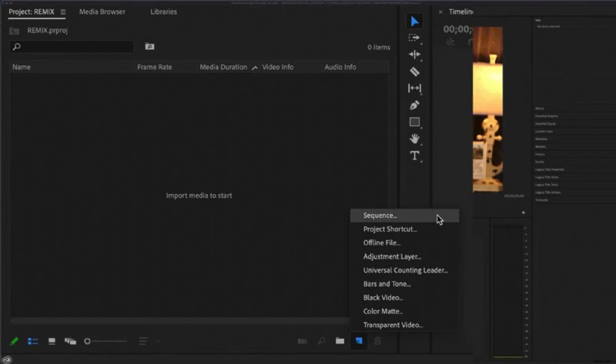Switch to the Media Browser tab
Screen dimensions: 616x364
click(102, 12)
